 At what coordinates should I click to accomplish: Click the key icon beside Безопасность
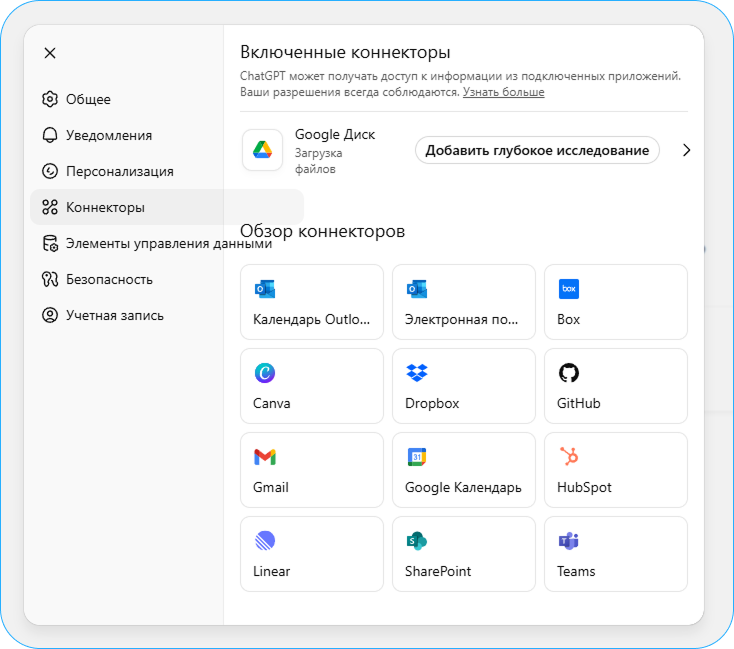pyautogui.click(x=50, y=280)
